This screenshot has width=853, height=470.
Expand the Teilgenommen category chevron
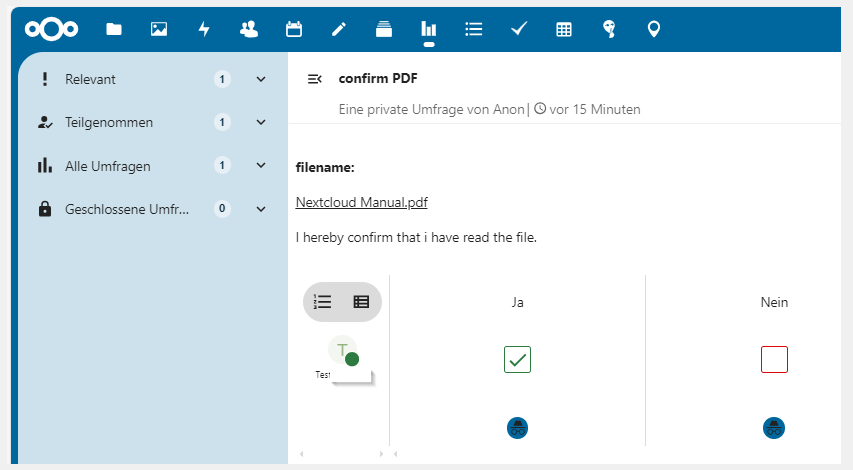(261, 123)
